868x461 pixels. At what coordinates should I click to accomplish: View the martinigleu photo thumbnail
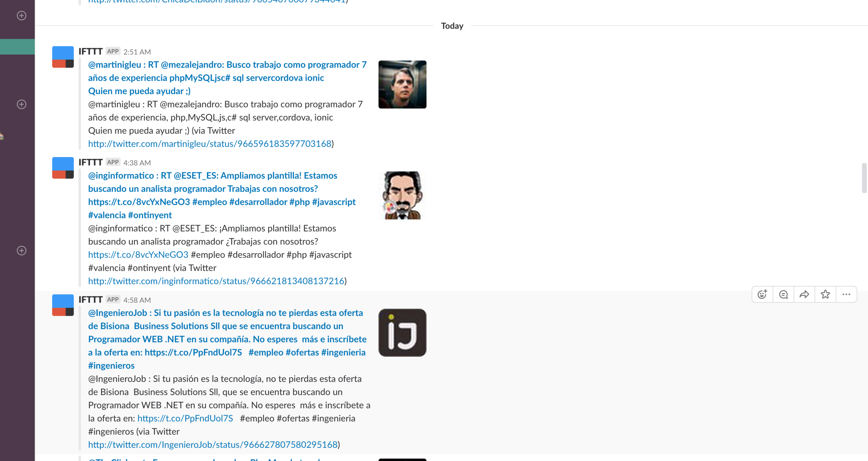pos(402,85)
